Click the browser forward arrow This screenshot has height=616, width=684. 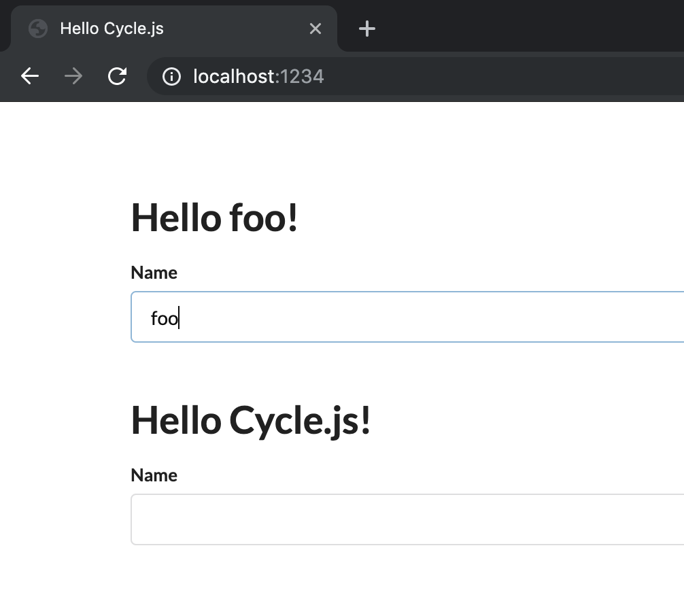(73, 76)
